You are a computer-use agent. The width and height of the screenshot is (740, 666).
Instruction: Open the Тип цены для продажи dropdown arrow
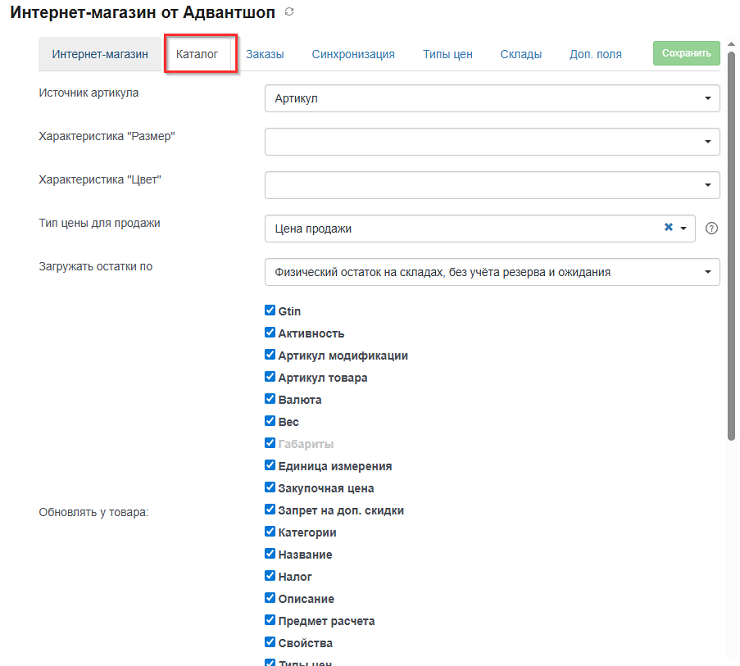coord(683,228)
